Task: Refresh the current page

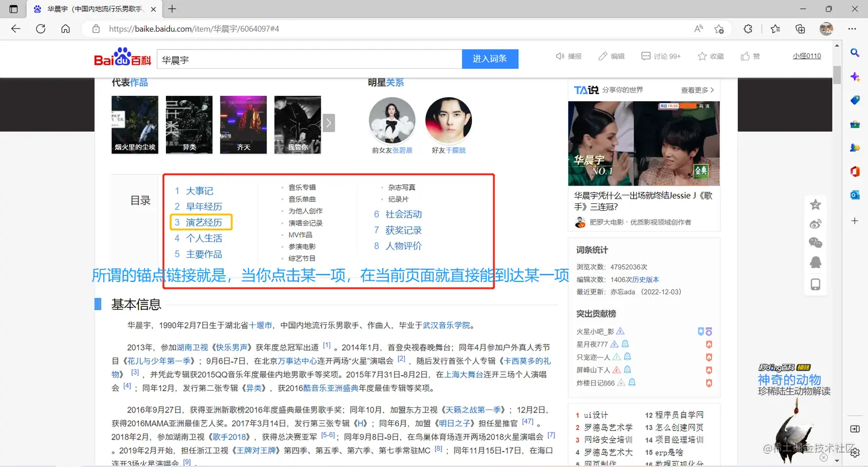Action: [41, 29]
